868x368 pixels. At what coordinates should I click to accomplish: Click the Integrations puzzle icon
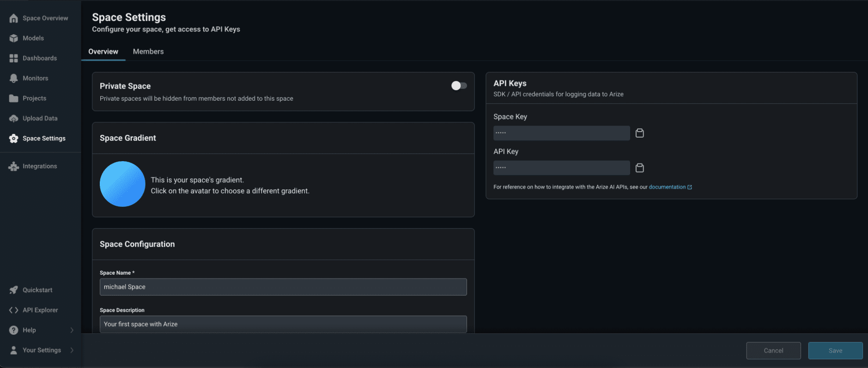tap(13, 166)
